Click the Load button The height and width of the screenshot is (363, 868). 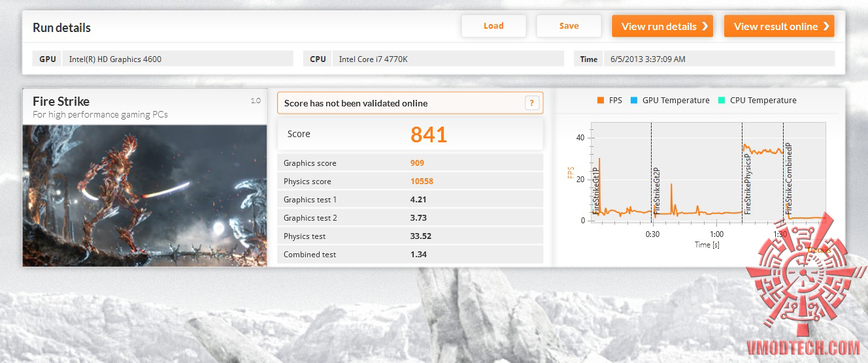pyautogui.click(x=493, y=26)
